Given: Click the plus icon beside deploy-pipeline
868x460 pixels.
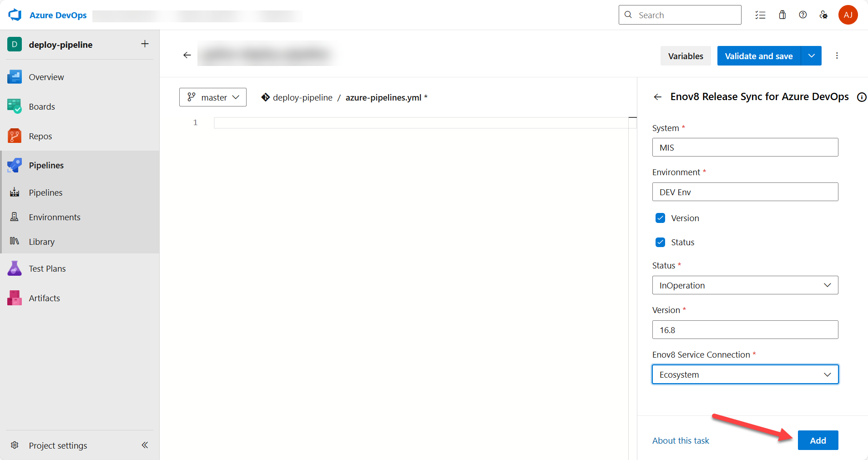Looking at the screenshot, I should 145,44.
